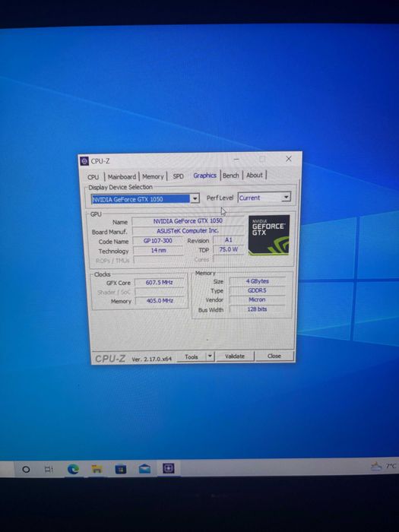Click the empty ROPs / TMUs field
Image resolution: width=399 pixels, height=532 pixels.
pos(158,260)
